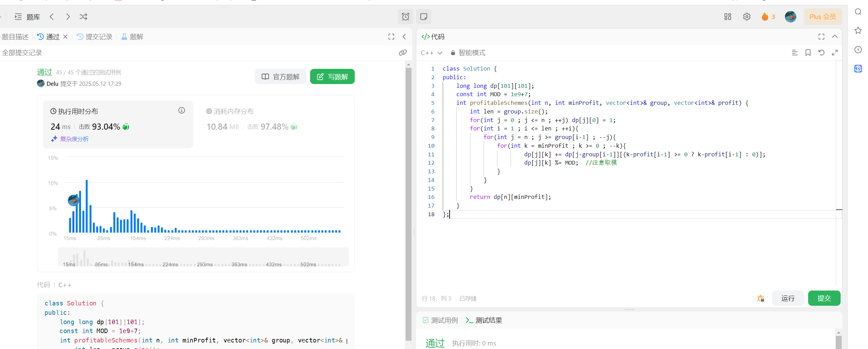Format code with the align icon
The image size is (868, 349).
pyautogui.click(x=795, y=53)
